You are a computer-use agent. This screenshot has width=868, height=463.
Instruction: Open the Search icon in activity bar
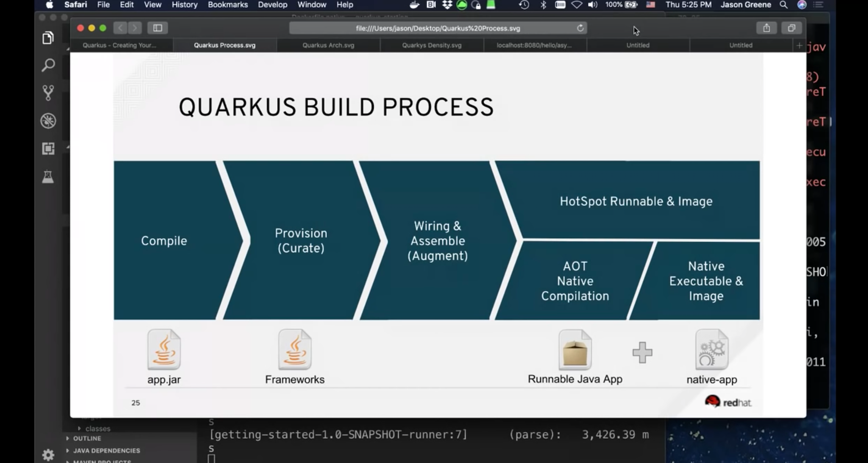tap(48, 65)
